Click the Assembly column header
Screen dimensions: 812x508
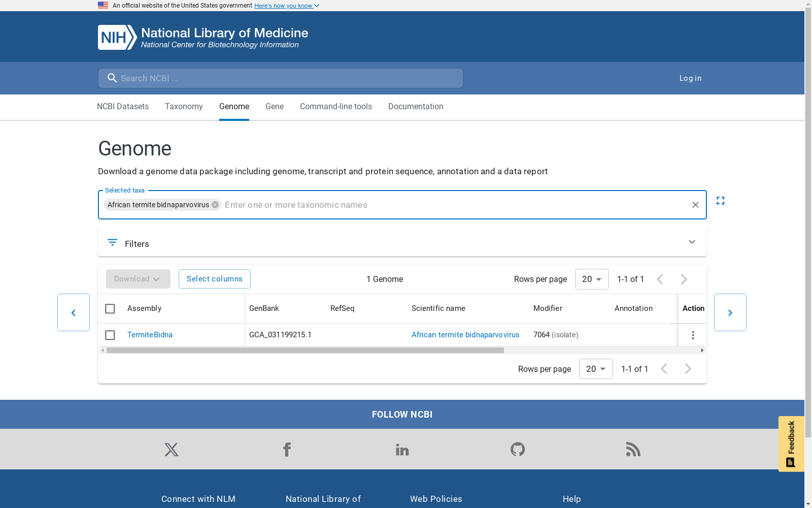click(144, 308)
